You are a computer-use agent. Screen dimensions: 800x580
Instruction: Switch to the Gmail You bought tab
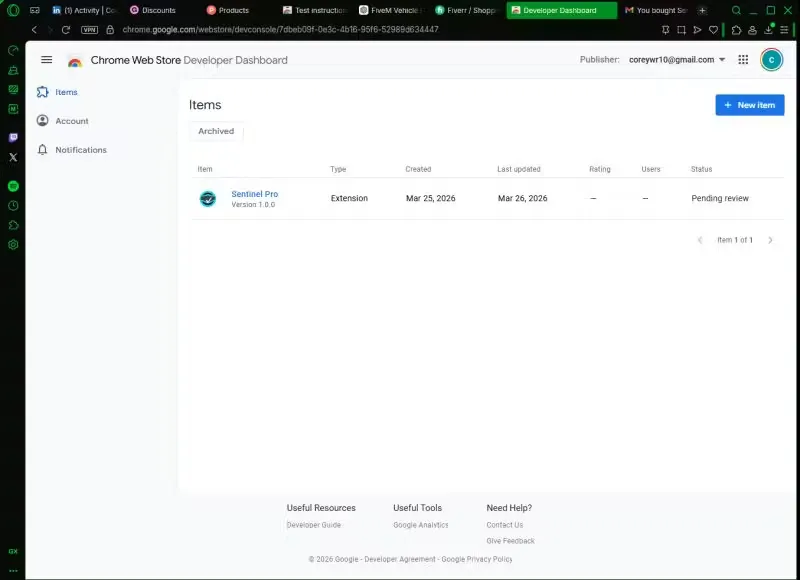(657, 10)
